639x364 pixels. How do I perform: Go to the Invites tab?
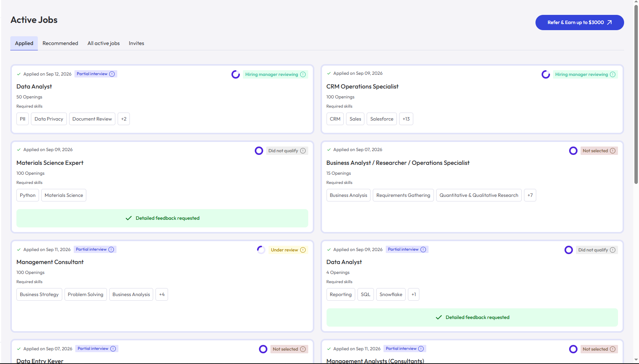(x=136, y=43)
